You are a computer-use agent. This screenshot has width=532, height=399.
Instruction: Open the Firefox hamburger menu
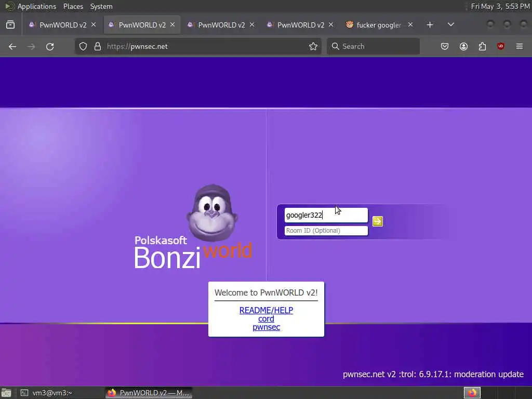(x=520, y=46)
